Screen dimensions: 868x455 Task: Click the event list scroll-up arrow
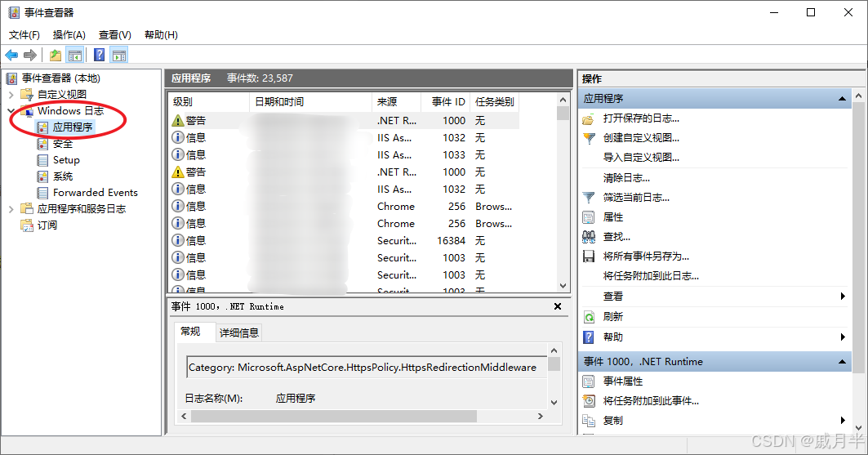pos(563,100)
